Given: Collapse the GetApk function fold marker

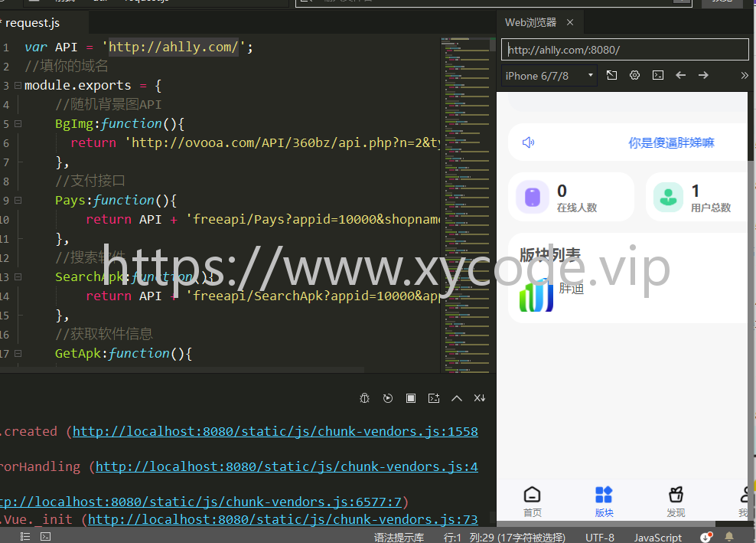Looking at the screenshot, I should 18,353.
